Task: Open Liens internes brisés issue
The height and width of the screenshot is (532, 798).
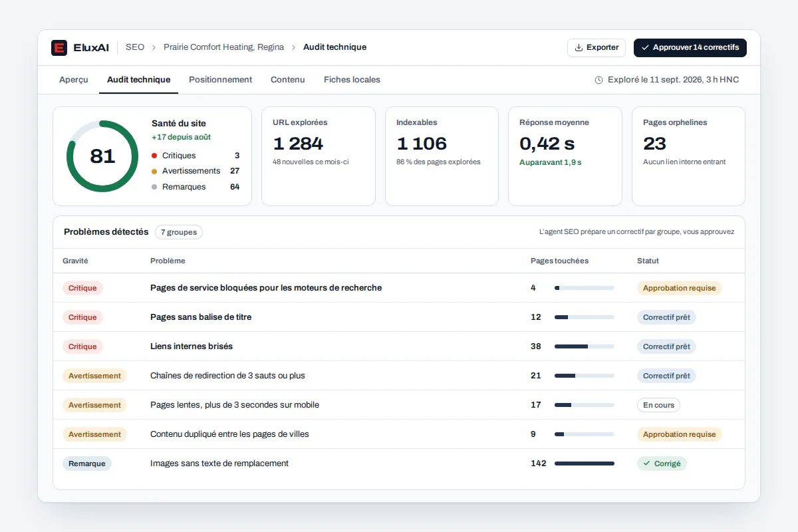Action: pos(192,346)
